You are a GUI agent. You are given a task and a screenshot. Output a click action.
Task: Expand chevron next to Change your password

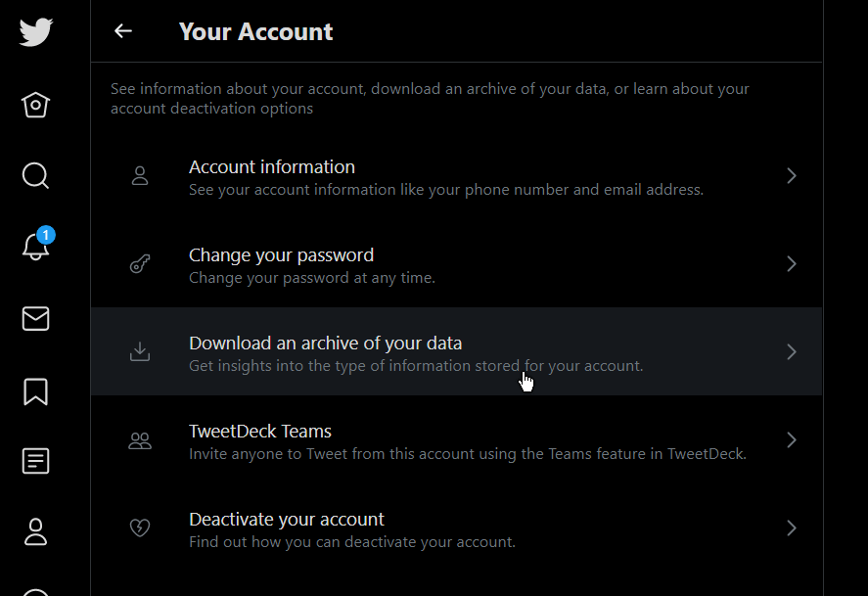(792, 264)
